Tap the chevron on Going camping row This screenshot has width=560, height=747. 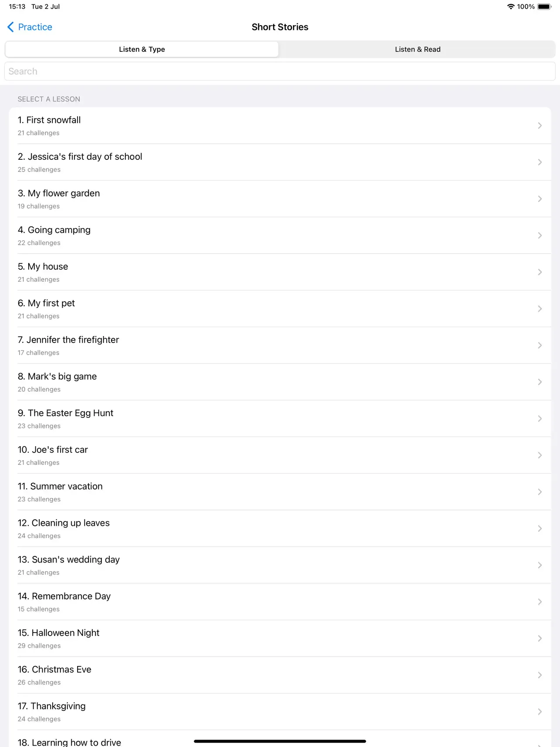[x=540, y=236]
